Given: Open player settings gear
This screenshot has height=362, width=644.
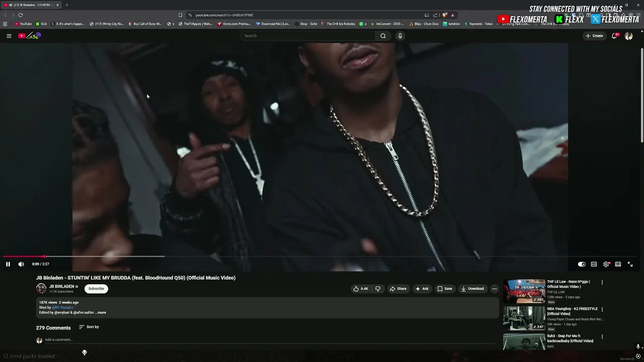Looking at the screenshot, I should click(x=606, y=264).
